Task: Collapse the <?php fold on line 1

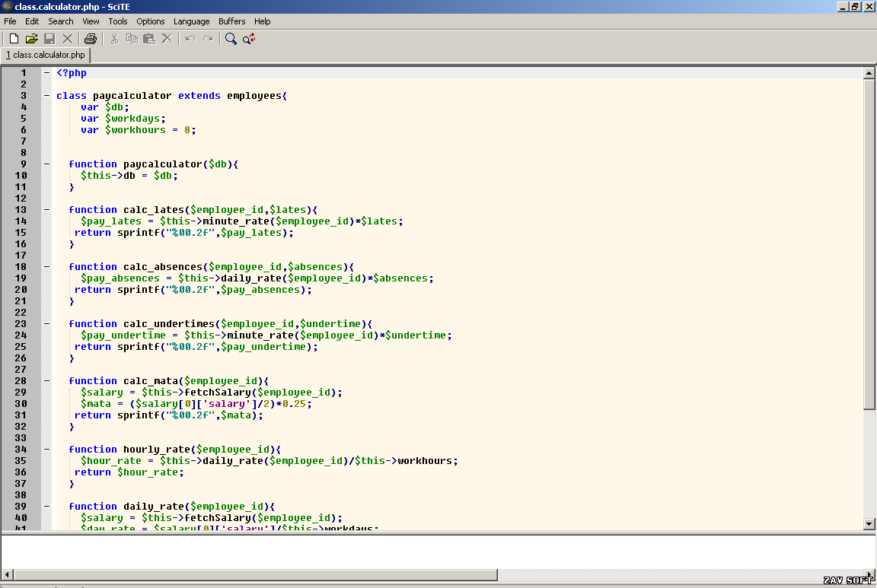Action: (x=47, y=73)
